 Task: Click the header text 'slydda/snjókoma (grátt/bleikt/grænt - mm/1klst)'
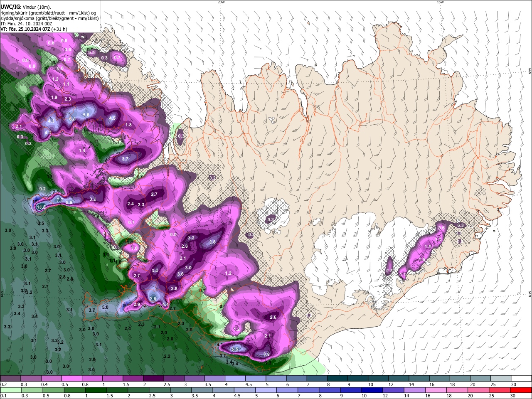coord(49,18)
